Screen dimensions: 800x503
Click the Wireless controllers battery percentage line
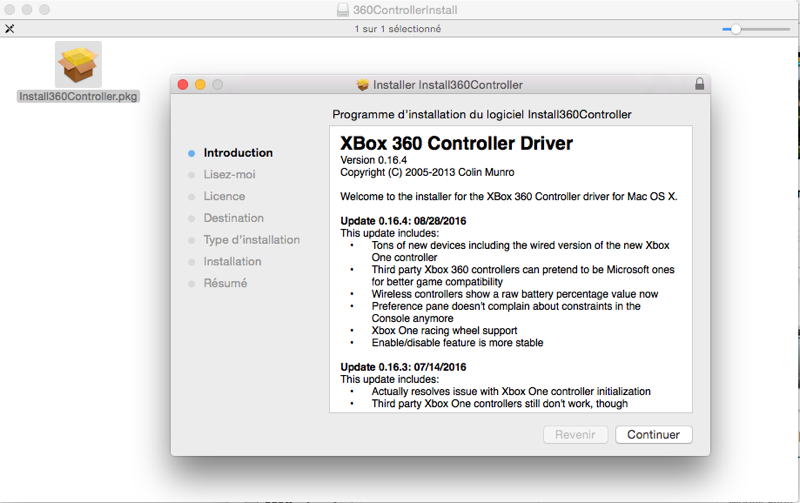point(515,294)
